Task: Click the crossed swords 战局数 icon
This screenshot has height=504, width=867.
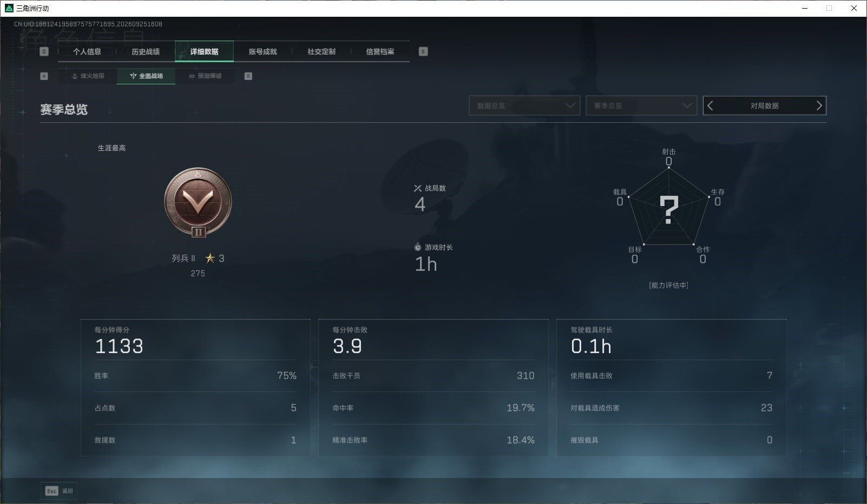Action: (x=418, y=188)
